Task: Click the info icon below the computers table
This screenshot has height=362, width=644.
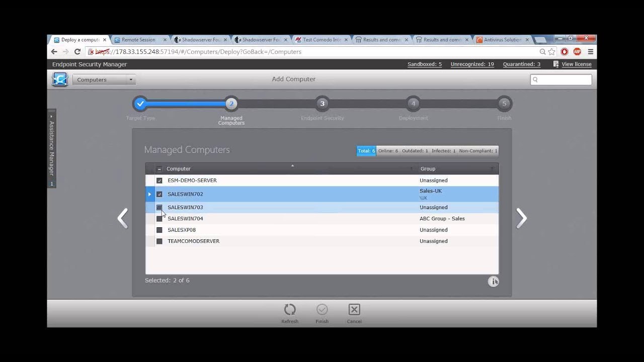Action: [493, 282]
